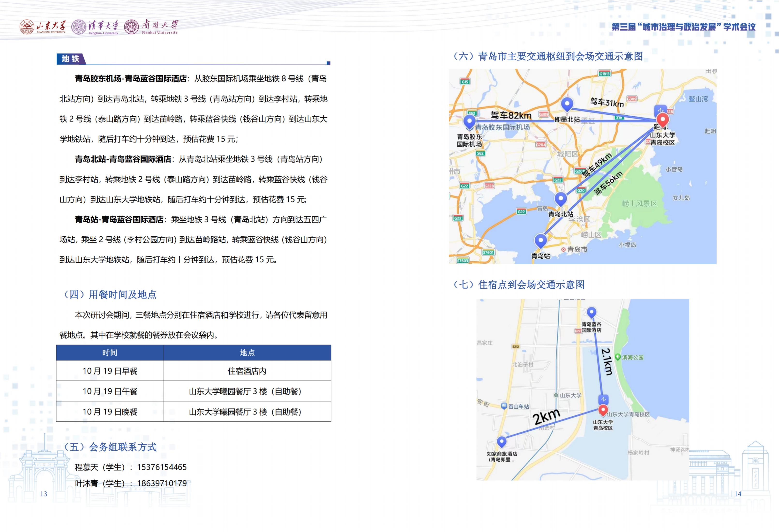Click the 如家商旅酒店 map pin
This screenshot has height=532, width=779.
tap(502, 441)
